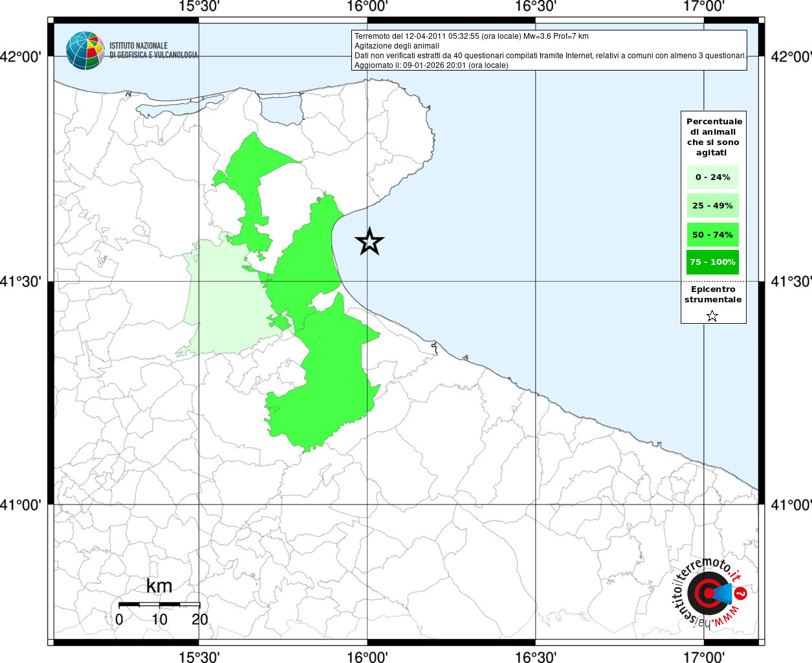Click the Terremoto del 12-04-2011 title line
812x663 pixels.
click(471, 36)
